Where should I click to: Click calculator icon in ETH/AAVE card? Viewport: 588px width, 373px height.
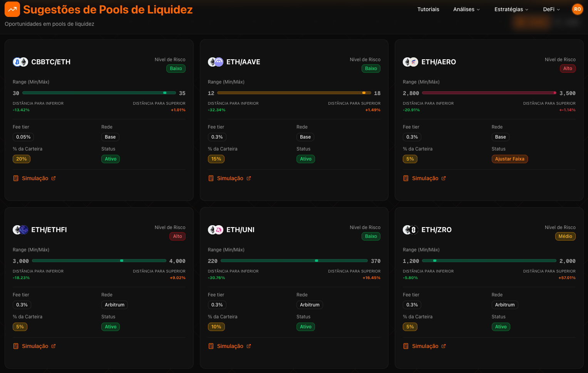click(211, 178)
